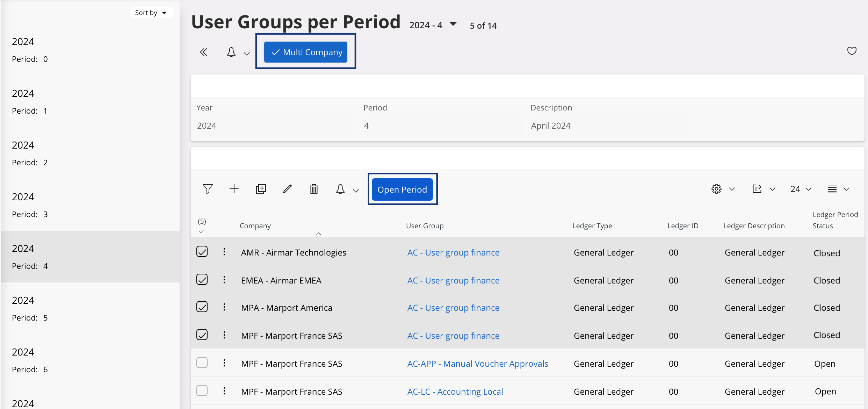Click the trash delete icon
Viewport: 868px width, 409px height.
click(x=314, y=189)
